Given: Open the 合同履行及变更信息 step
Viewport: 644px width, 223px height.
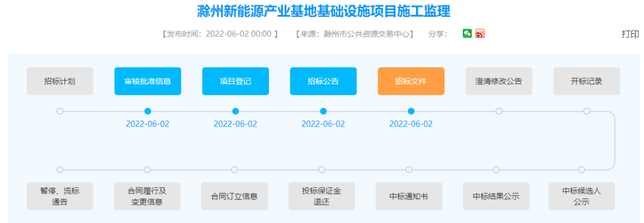Looking at the screenshot, I should point(147,196).
